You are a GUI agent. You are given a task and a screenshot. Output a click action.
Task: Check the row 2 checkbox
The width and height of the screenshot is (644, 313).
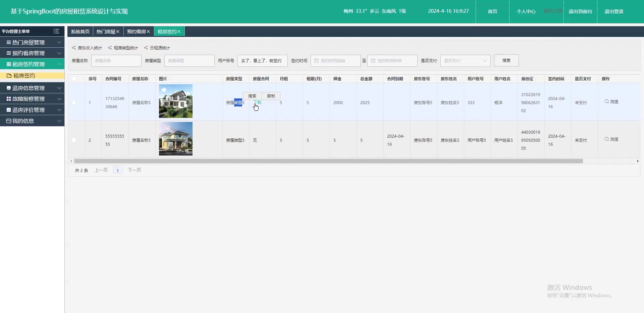74,140
